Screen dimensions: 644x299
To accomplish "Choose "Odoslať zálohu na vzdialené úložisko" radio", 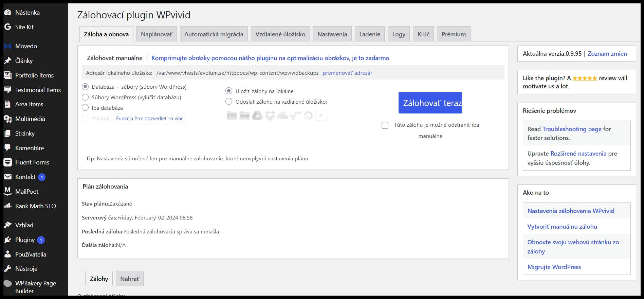I will [229, 102].
